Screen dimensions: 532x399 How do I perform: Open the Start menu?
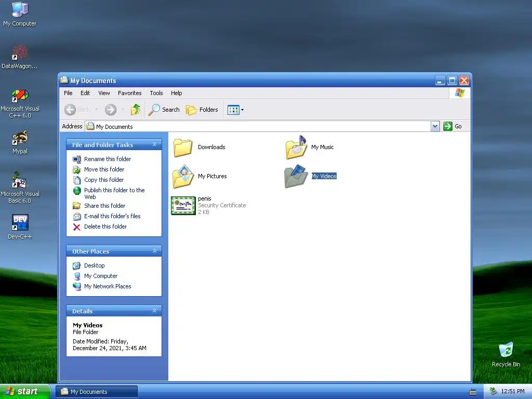click(x=25, y=392)
